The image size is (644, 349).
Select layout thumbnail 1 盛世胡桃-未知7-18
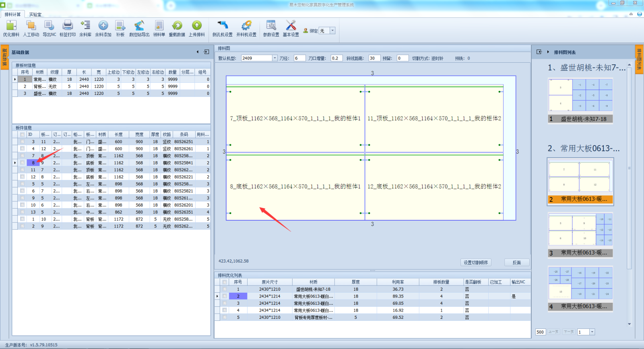(x=580, y=100)
